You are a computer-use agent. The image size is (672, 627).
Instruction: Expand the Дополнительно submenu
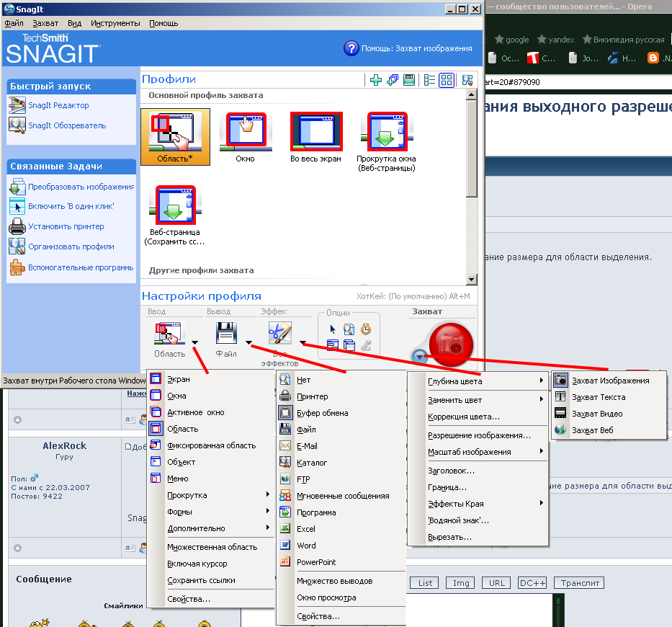tap(210, 528)
